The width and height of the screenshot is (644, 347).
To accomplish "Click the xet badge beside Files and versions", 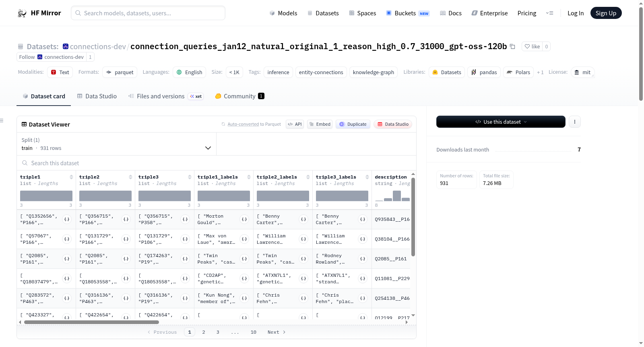I will tap(196, 96).
